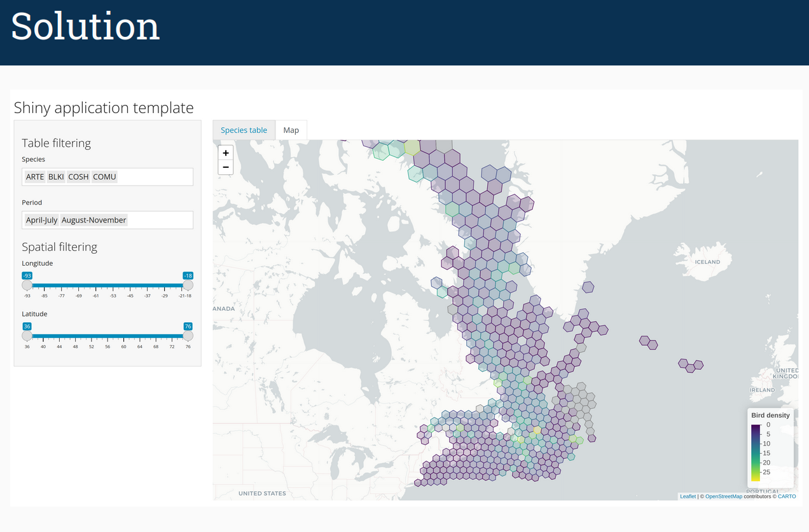Select the Map tab
This screenshot has height=532, width=809.
click(x=291, y=130)
